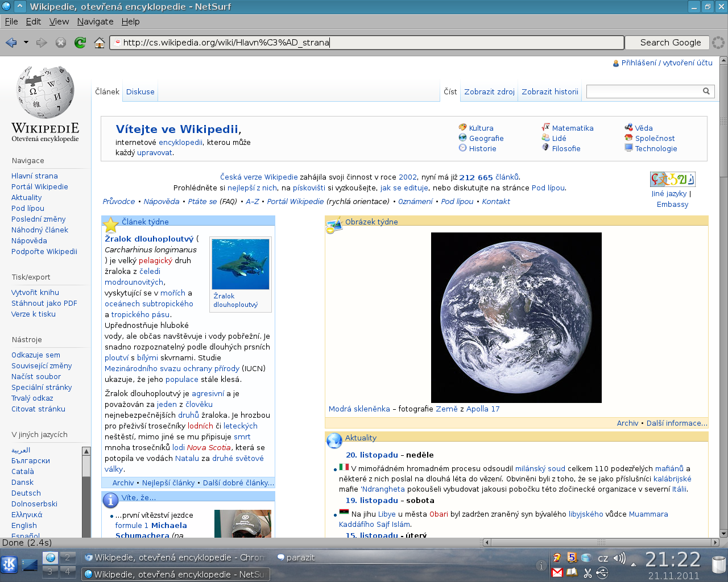Go forward with the forward arrow
Viewport: 728px width, 582px height.
point(42,43)
